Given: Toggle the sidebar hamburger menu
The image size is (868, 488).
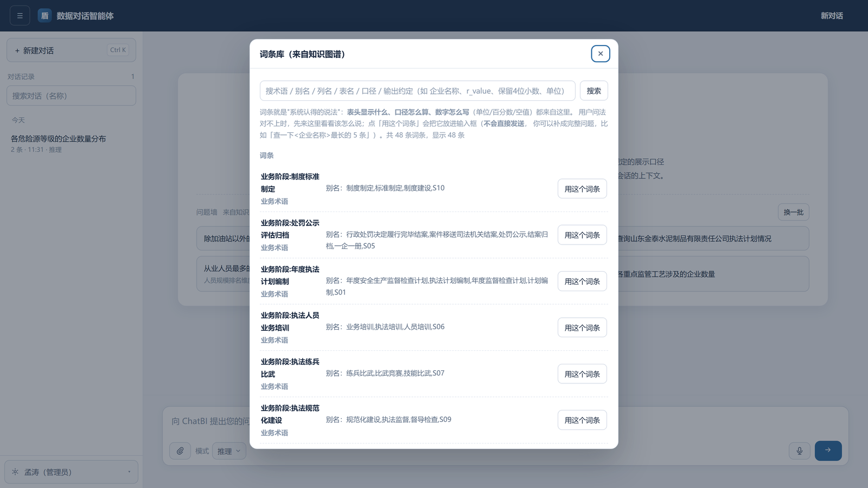Looking at the screenshot, I should (20, 16).
